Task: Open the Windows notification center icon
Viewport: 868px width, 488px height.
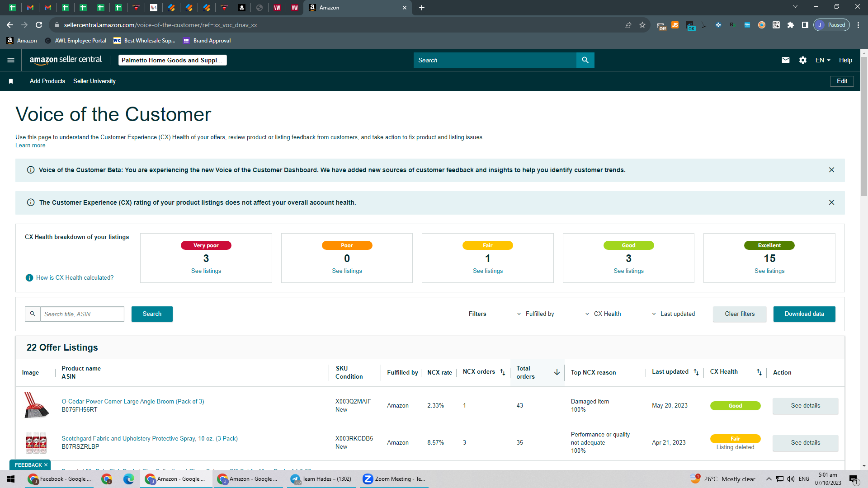Action: pos(854,479)
